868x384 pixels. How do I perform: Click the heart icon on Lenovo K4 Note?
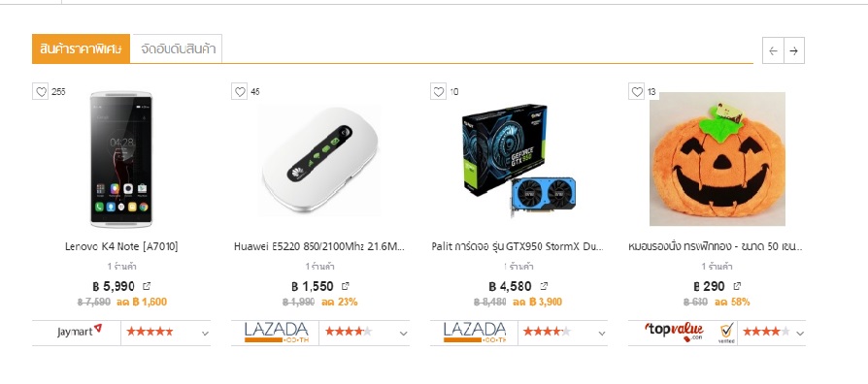[x=41, y=92]
